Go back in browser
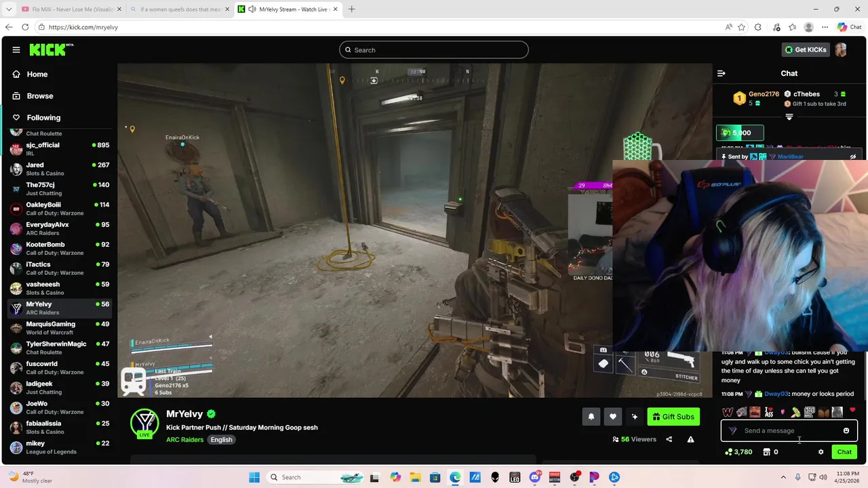Viewport: 868px width, 488px height. point(8,27)
